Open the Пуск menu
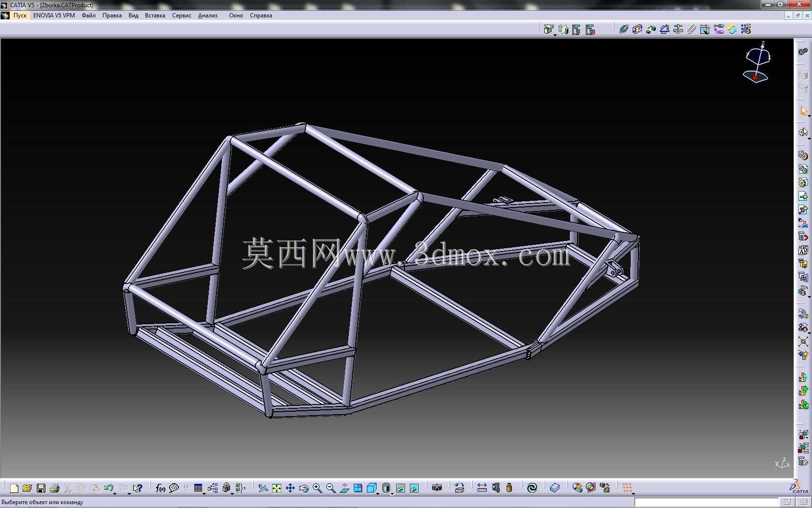812x508 pixels. [20, 15]
